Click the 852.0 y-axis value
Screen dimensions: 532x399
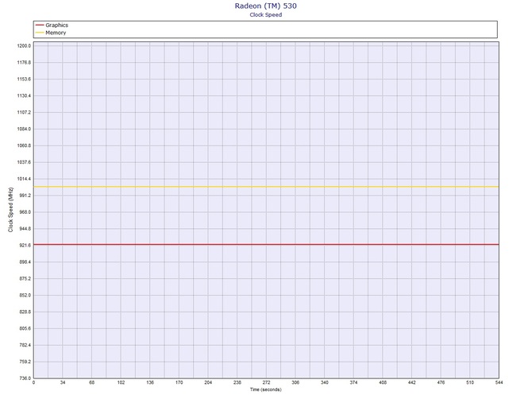[x=25, y=296]
